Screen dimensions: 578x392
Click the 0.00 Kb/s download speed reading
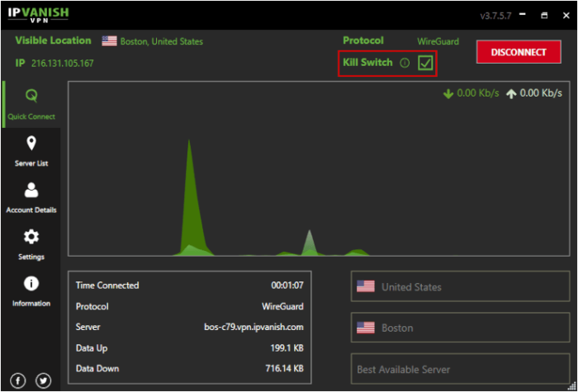pos(478,93)
